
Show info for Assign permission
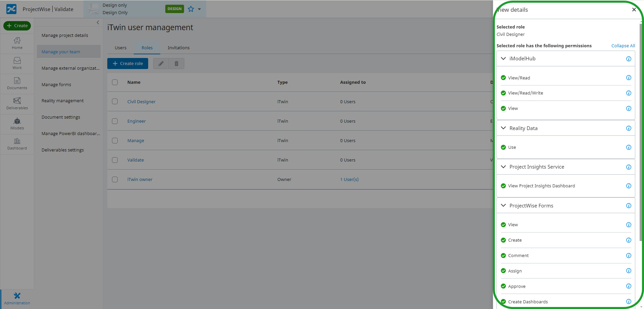(x=629, y=270)
